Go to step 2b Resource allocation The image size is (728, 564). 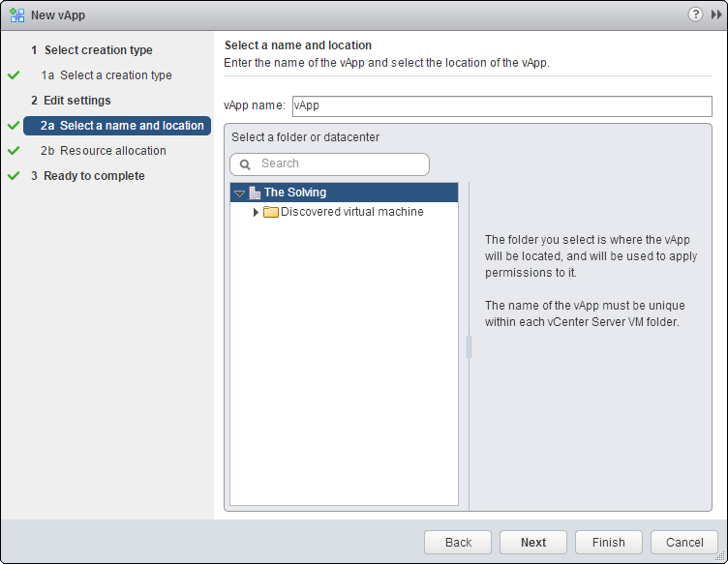103,151
